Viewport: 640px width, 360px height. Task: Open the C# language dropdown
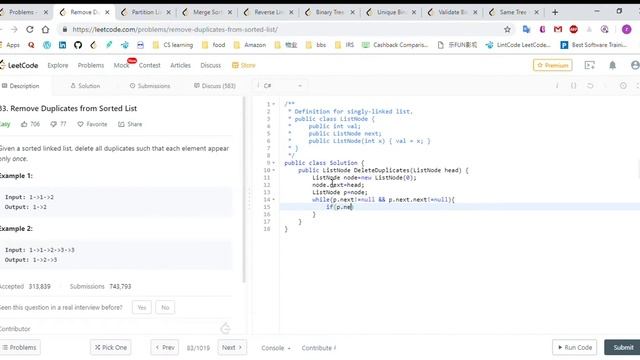282,86
